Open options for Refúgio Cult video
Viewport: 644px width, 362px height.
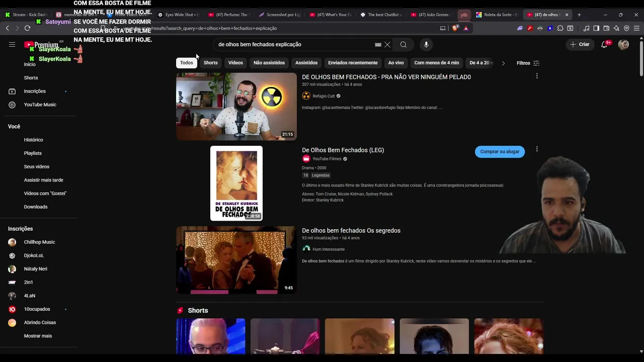[x=537, y=76]
